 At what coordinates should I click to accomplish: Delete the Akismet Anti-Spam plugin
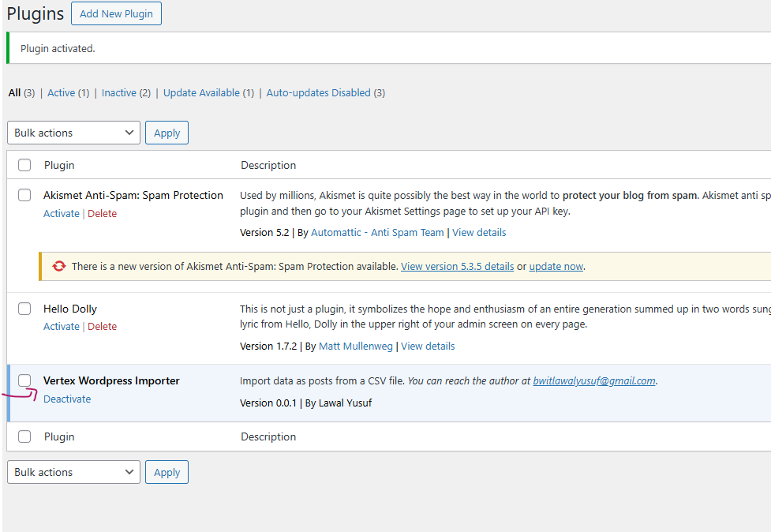tap(103, 213)
